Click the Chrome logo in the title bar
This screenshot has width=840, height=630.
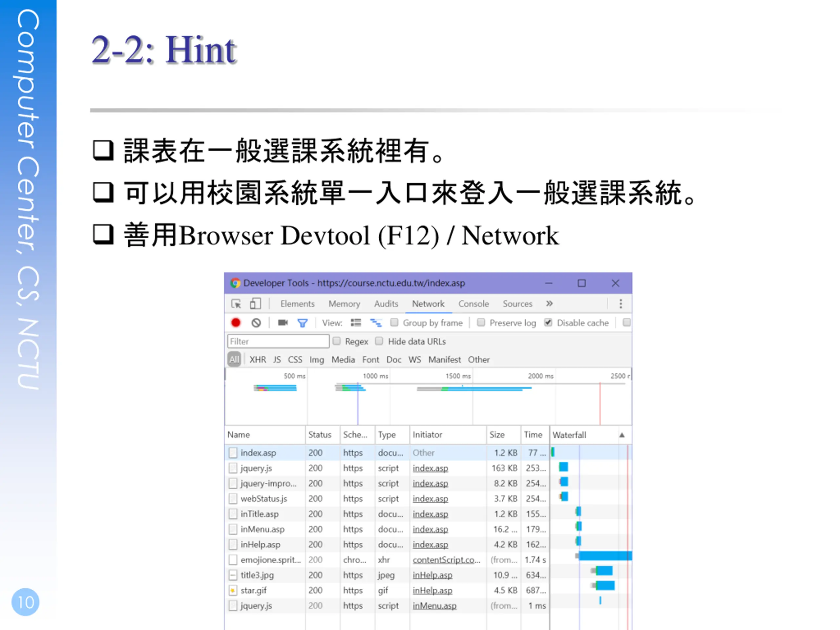(x=235, y=283)
